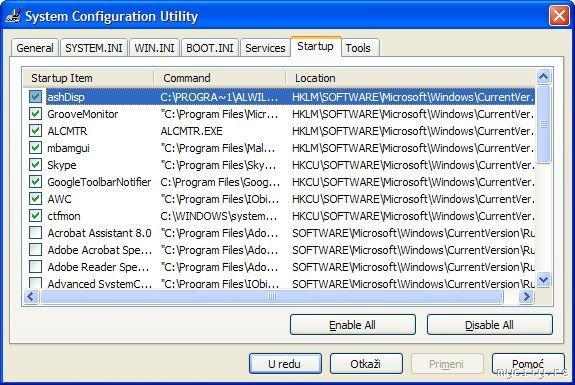Open the BOOT.INI tab
Viewport: 575px width, 385px height.
coord(210,48)
